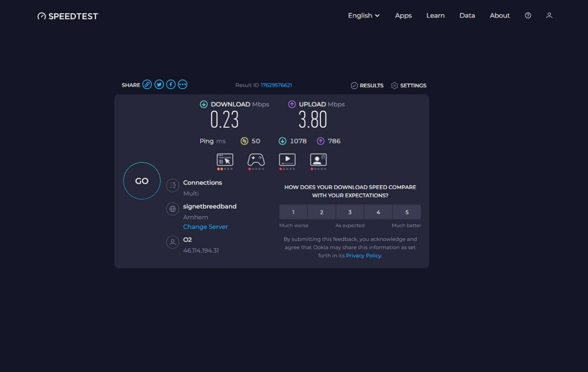
Task: Click the IP address 46.114.194.31
Action: (201, 250)
